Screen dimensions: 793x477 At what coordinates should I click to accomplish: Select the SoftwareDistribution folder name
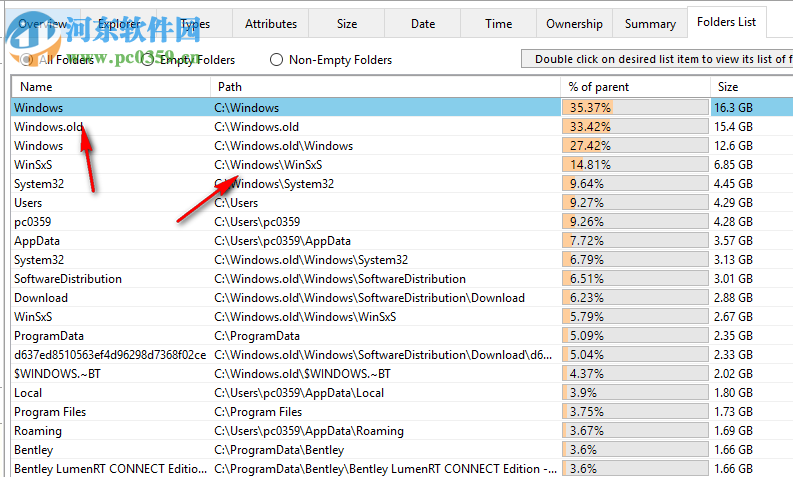[68, 279]
